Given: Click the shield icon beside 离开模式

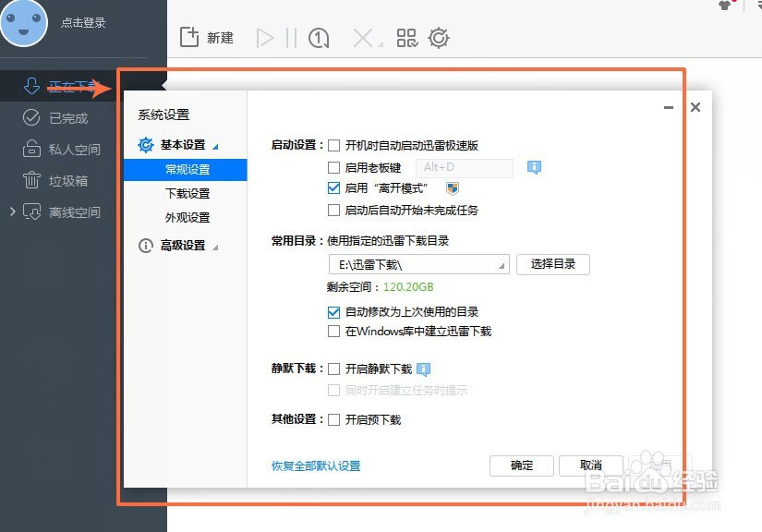Looking at the screenshot, I should point(453,188).
